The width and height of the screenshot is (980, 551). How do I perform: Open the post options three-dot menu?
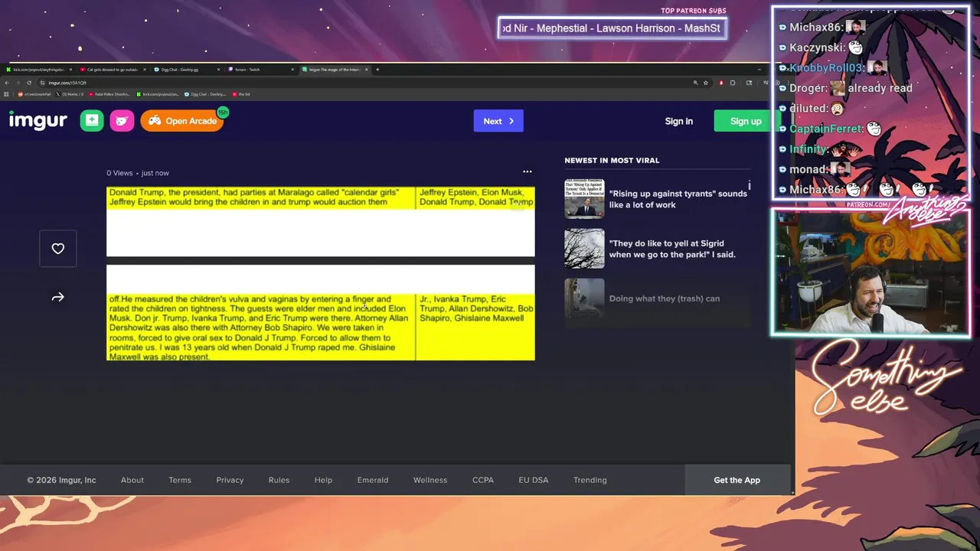point(527,172)
